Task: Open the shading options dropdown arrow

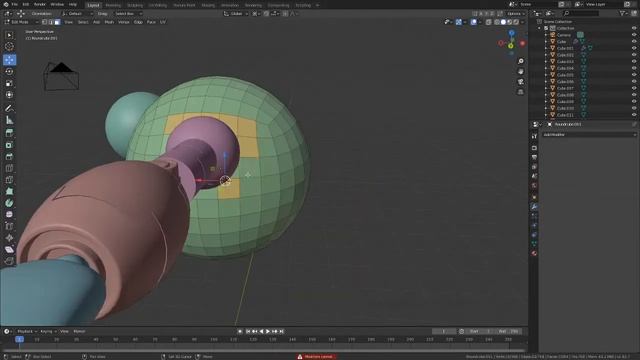Action: [x=522, y=22]
